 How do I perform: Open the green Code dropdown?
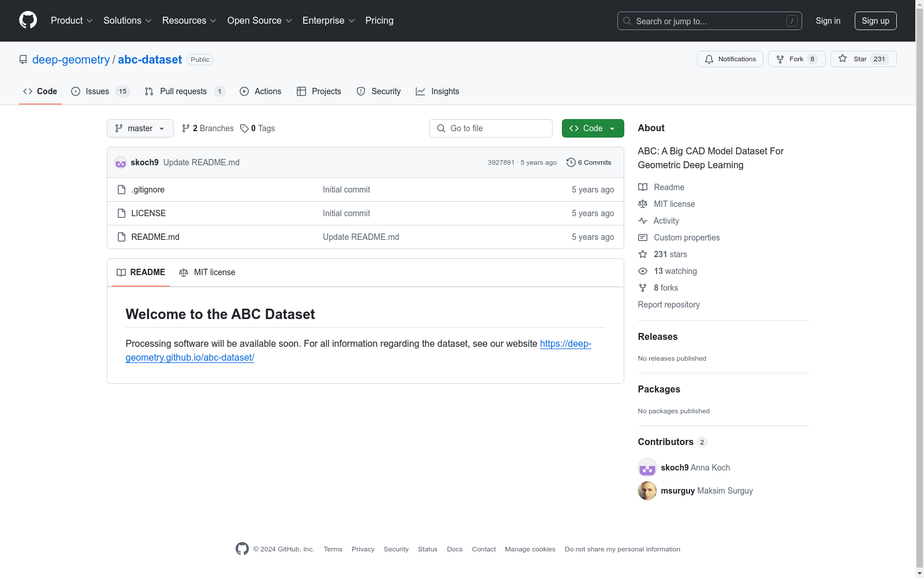click(593, 128)
